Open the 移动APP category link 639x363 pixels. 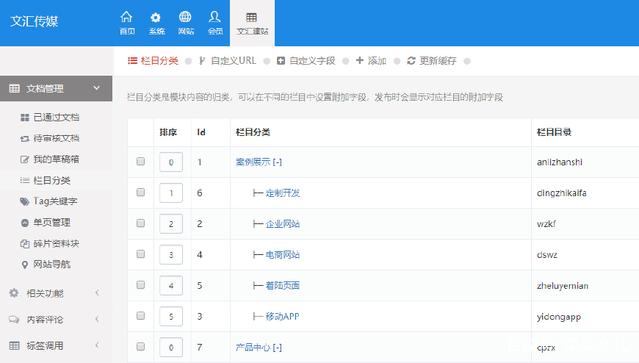pos(282,317)
